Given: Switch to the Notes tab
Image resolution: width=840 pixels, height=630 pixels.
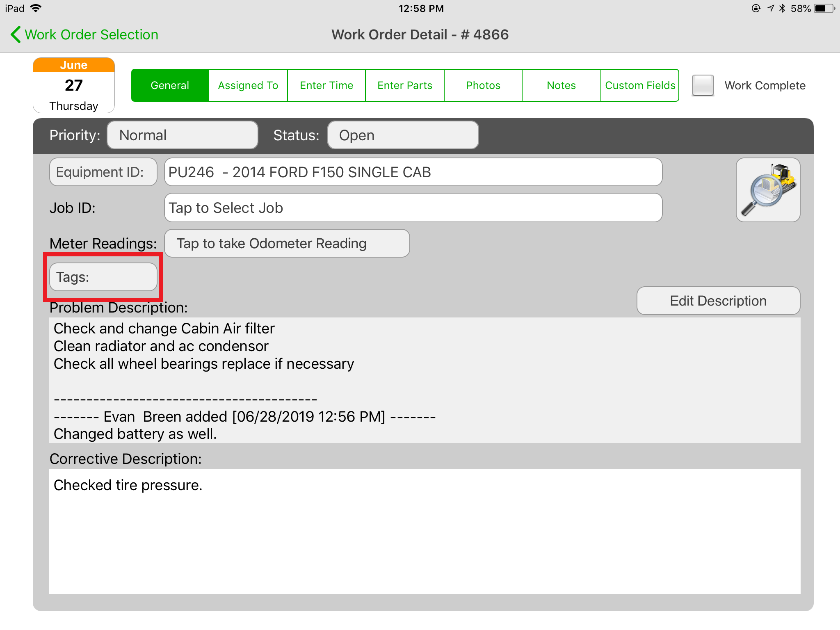Looking at the screenshot, I should [561, 85].
